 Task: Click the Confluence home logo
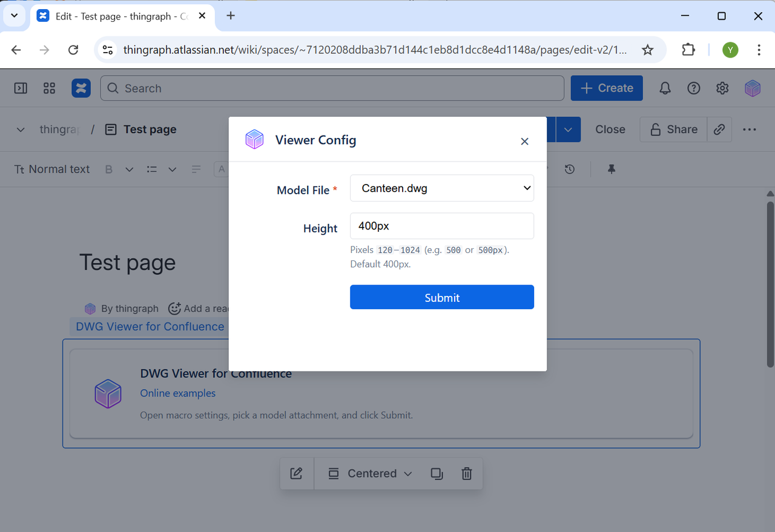pos(81,88)
